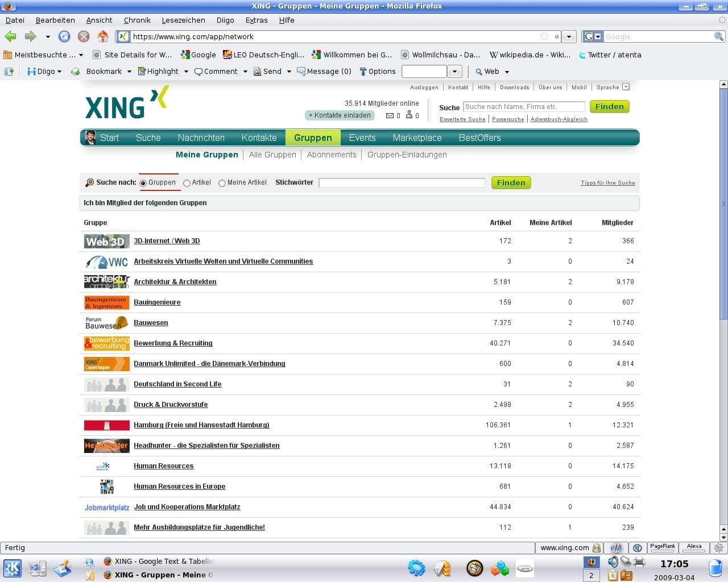Open XING messages envelope icon

click(x=390, y=115)
